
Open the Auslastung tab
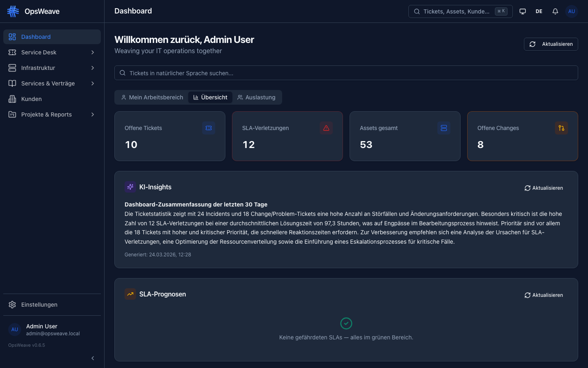click(x=256, y=97)
